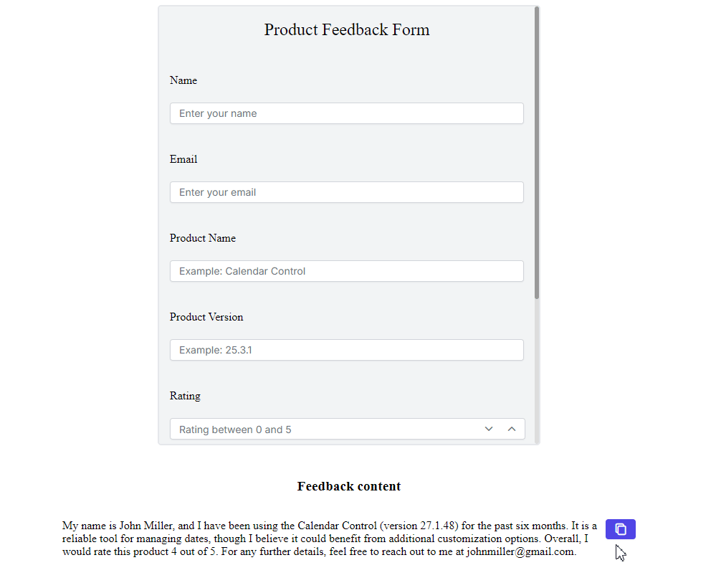Focus the 'Rating between 0 and 5' box

coord(325,430)
